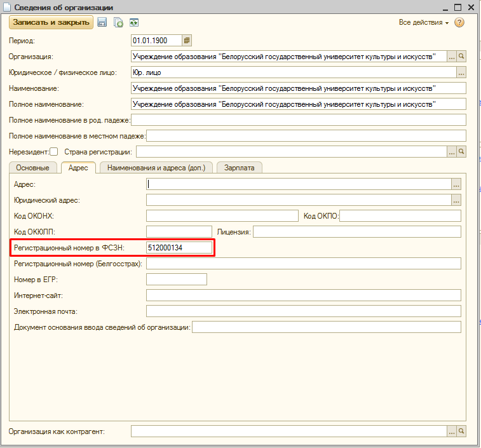Open the calendar picker for Период
481x448 pixels.
coord(187,40)
